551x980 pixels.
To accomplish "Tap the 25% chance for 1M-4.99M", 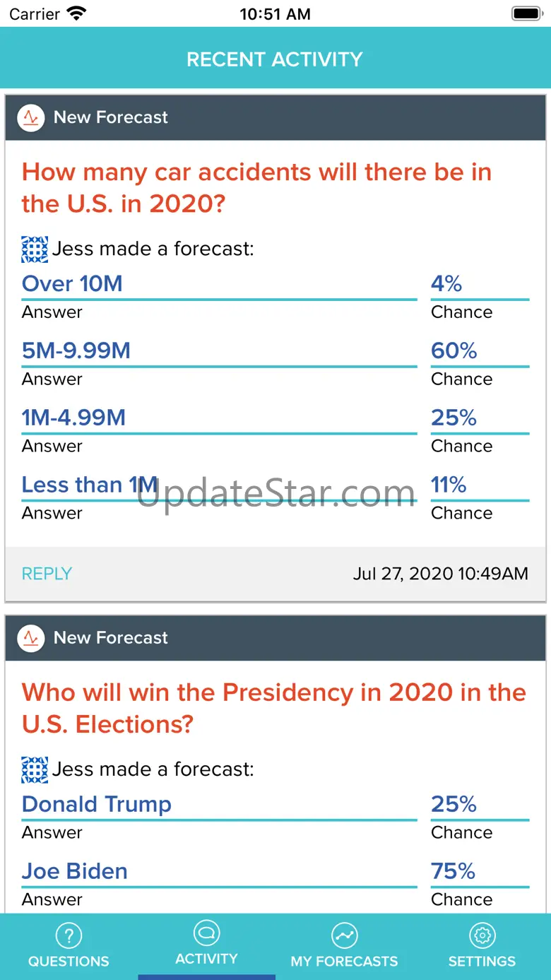I will 454,418.
